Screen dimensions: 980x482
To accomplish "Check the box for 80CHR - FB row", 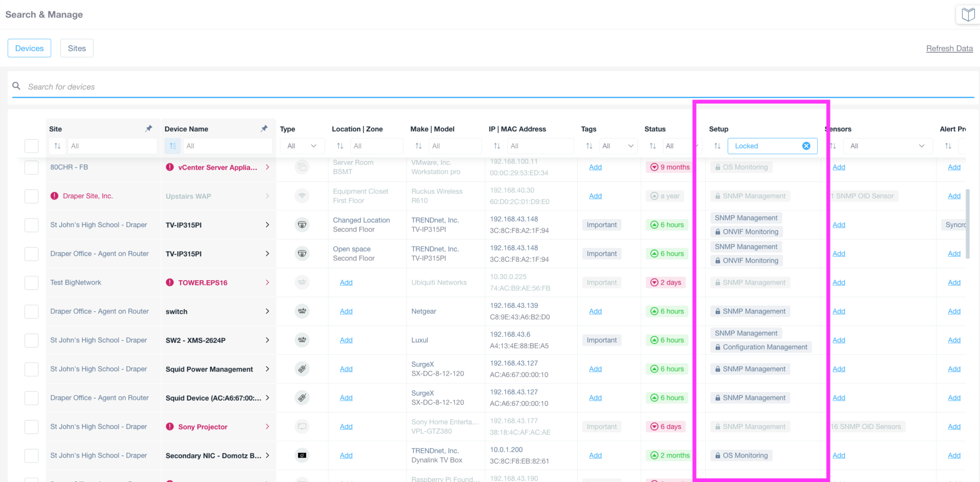I will click(32, 167).
